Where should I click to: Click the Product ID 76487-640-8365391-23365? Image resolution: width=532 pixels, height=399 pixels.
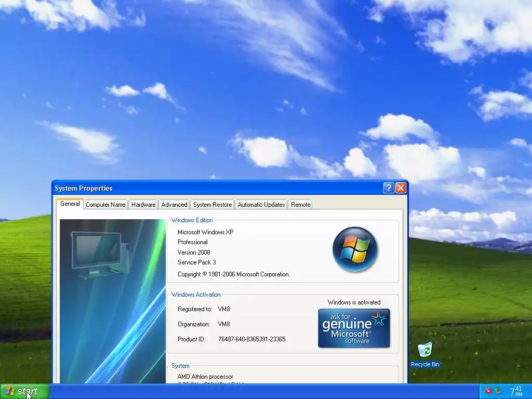pos(252,339)
